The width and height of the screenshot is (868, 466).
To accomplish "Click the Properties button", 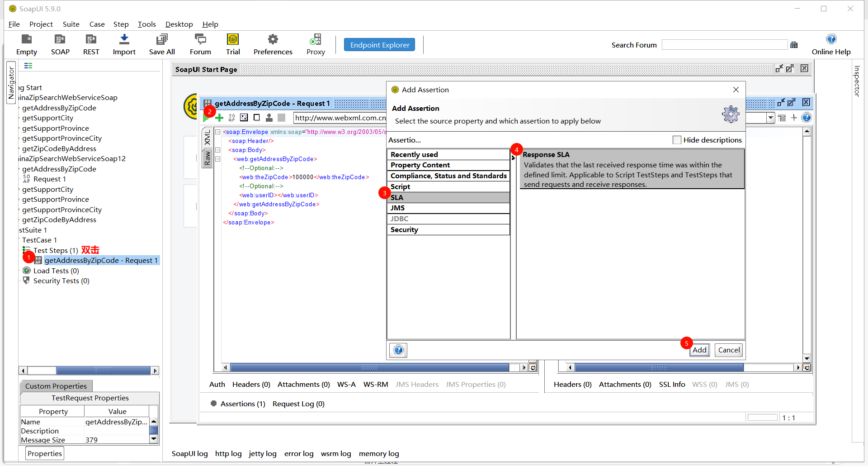I will (44, 453).
